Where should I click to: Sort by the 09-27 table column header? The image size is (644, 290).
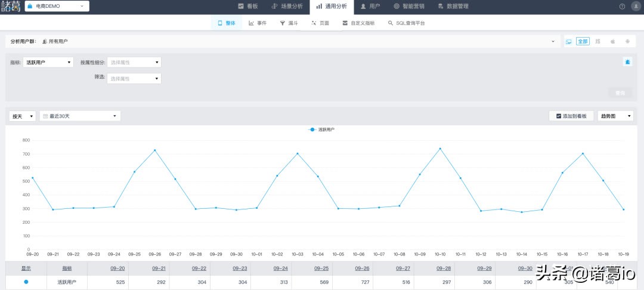(x=403, y=269)
